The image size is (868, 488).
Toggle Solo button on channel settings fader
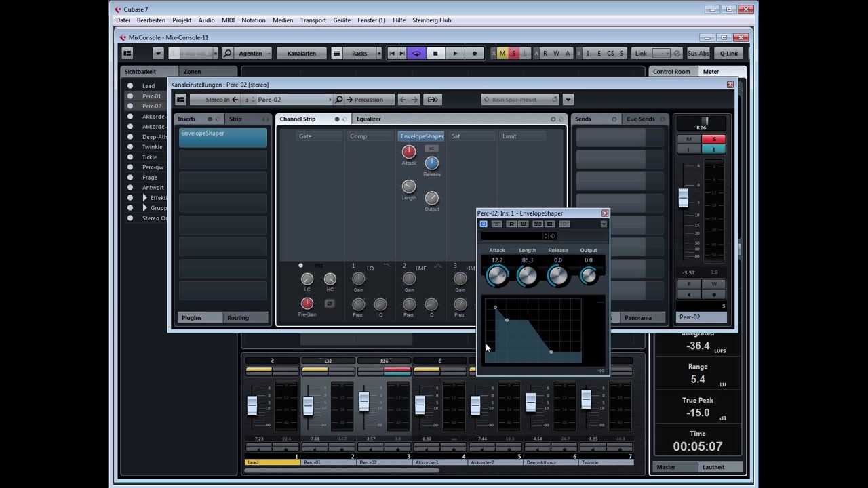(713, 140)
